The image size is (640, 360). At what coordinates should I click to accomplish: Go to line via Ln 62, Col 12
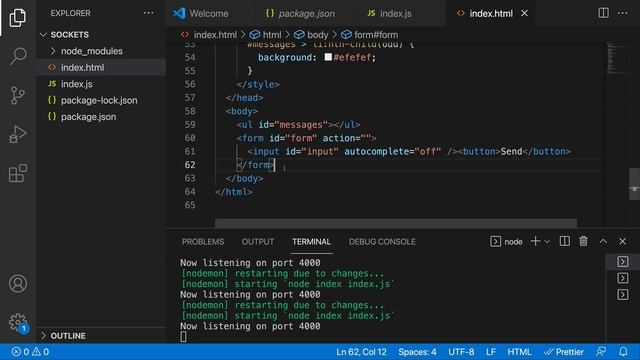(361, 352)
